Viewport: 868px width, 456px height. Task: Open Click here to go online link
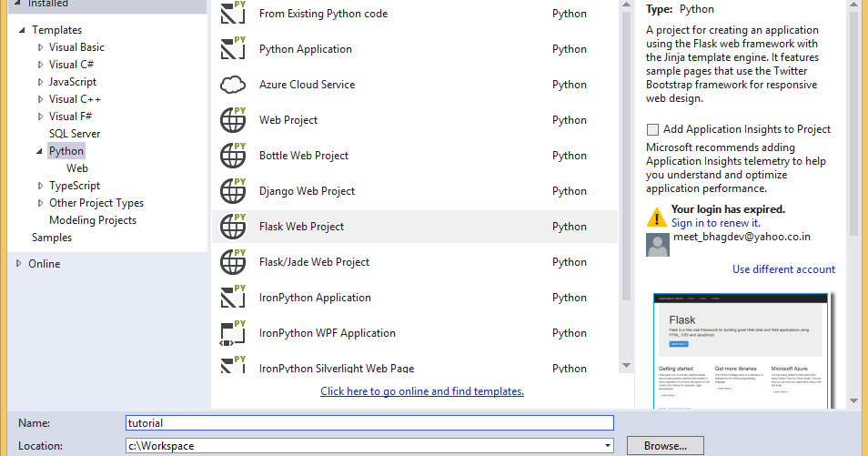coord(422,391)
